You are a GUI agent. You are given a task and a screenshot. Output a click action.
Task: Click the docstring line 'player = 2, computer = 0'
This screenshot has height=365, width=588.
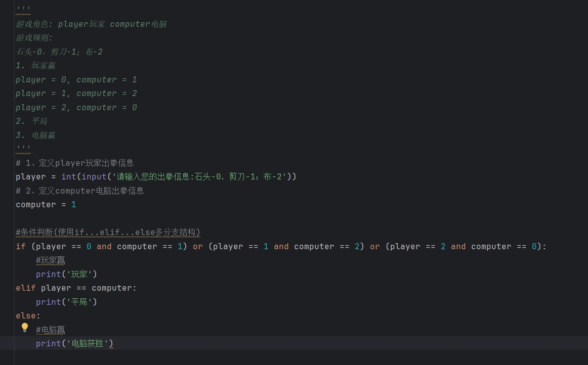[x=76, y=108]
